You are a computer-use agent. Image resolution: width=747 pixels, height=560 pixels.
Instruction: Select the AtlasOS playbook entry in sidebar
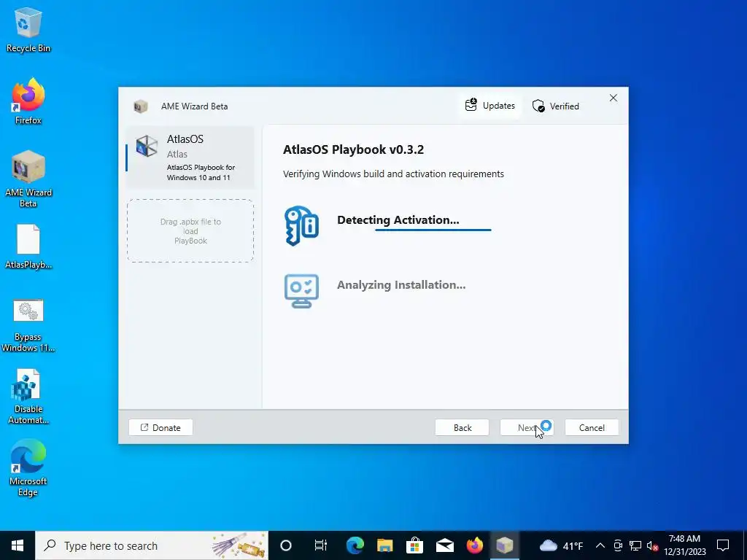pos(190,157)
